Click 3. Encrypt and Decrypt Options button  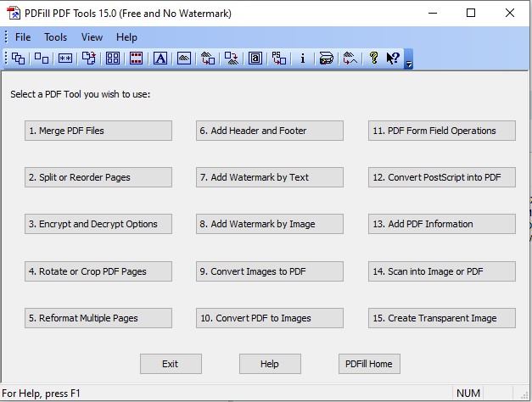pyautogui.click(x=98, y=224)
